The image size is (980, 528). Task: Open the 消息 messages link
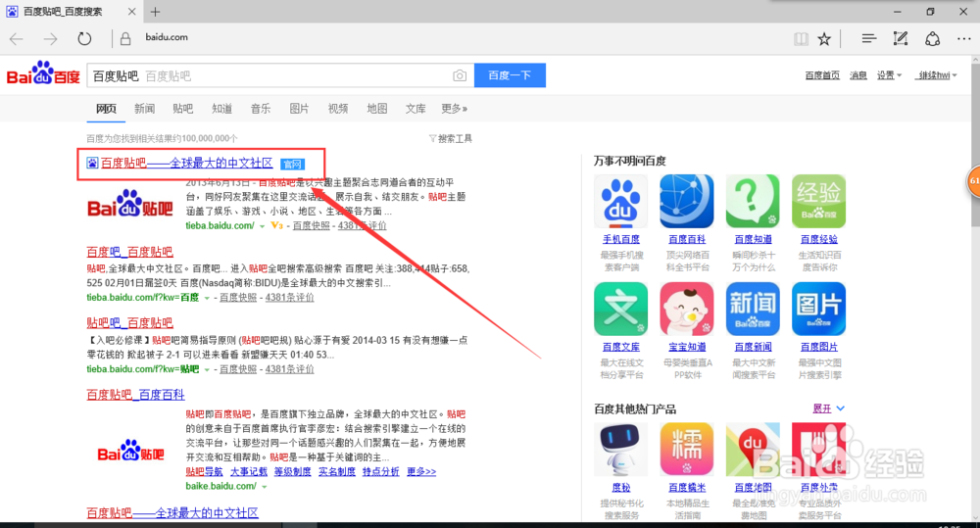pyautogui.click(x=858, y=75)
